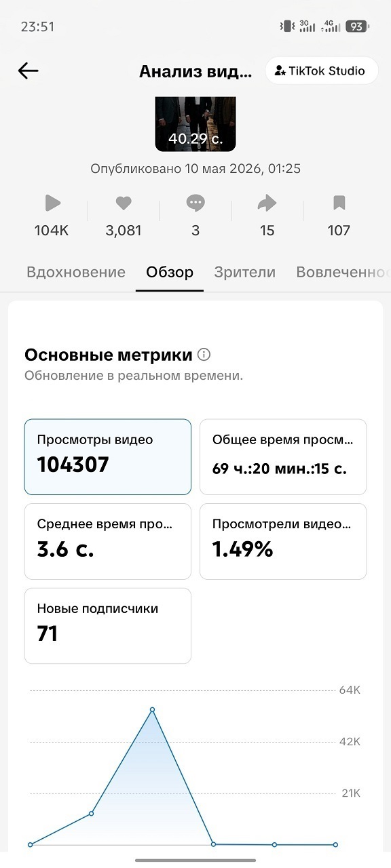Tap the battery indicator in status bar
The height and width of the screenshot is (868, 391).
[356, 26]
